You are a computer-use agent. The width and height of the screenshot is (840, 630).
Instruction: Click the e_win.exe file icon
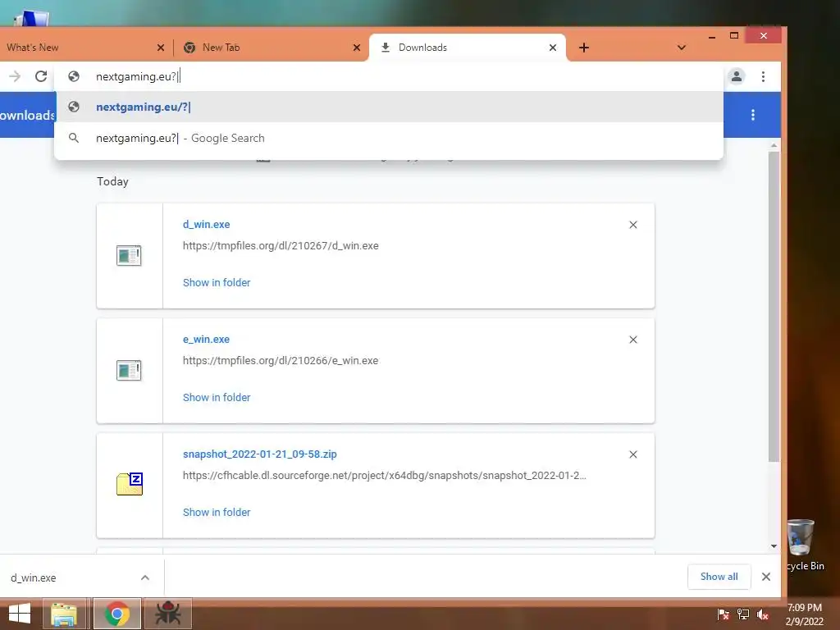(x=129, y=370)
